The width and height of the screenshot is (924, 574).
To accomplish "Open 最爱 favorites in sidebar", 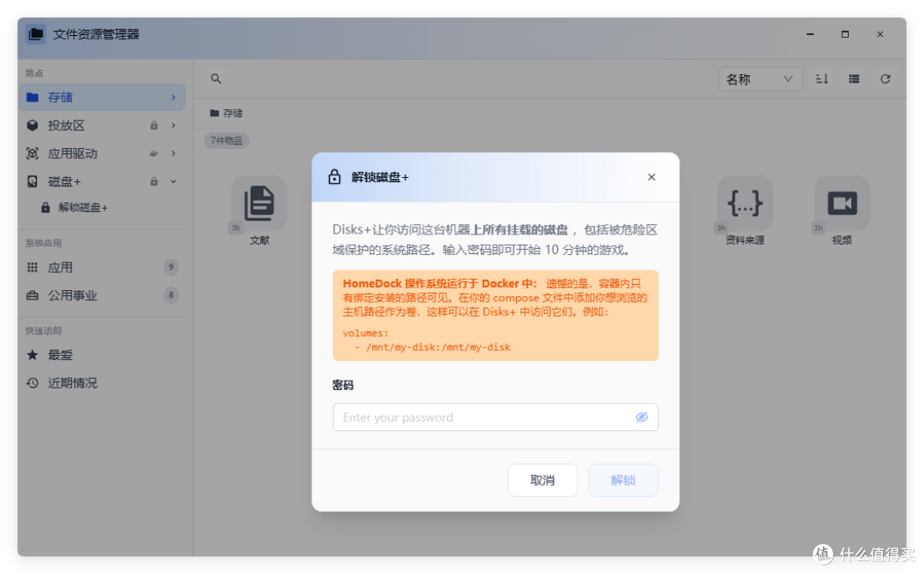I will [x=102, y=355].
